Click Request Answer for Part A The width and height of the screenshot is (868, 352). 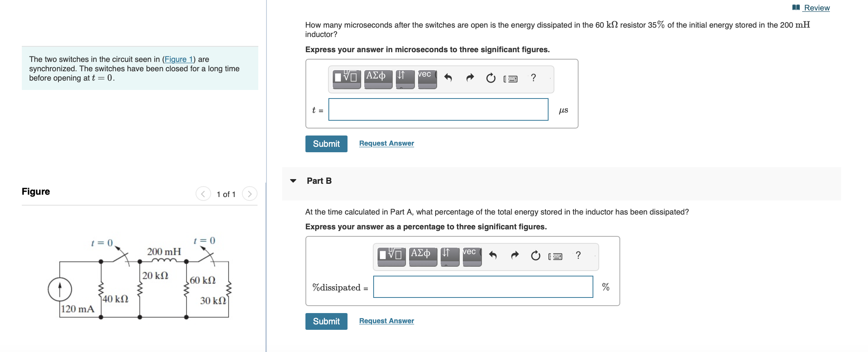pos(386,143)
